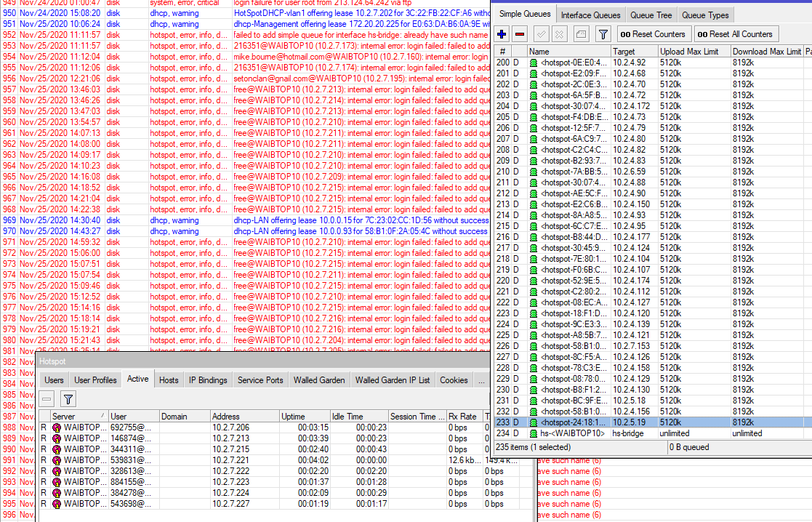The width and height of the screenshot is (812, 522).
Task: Click queue icon for hotspot-30:07:4 row 204
Action: coord(534,106)
